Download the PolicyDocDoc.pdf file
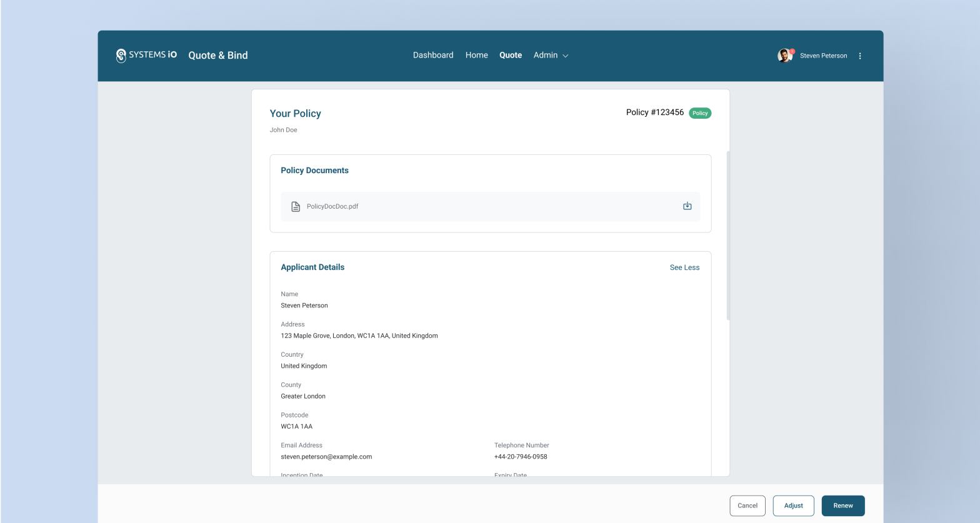This screenshot has height=523, width=980. [687, 206]
